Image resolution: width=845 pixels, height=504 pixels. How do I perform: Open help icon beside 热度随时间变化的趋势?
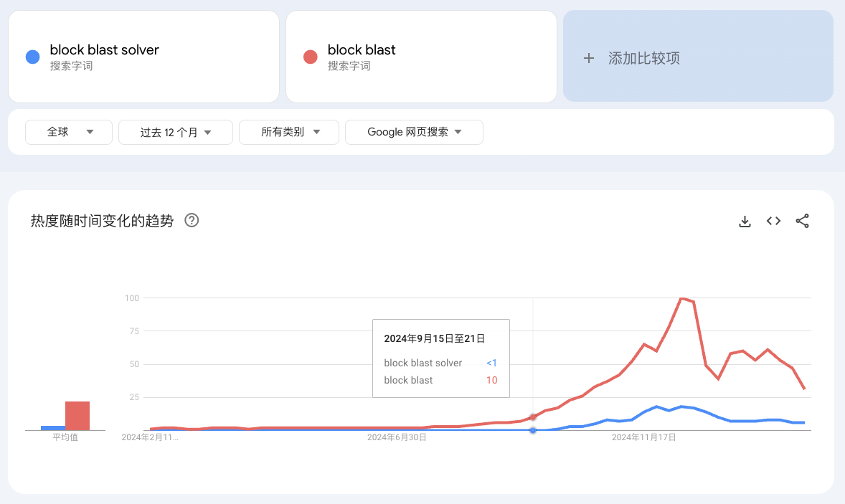[192, 220]
